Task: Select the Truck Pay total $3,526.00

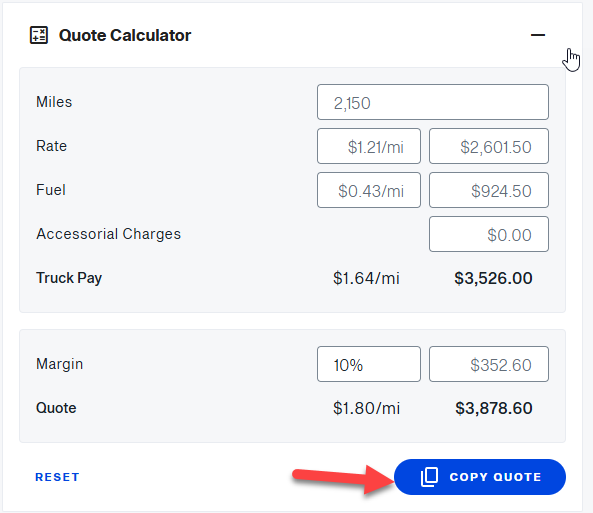Action: (x=493, y=278)
